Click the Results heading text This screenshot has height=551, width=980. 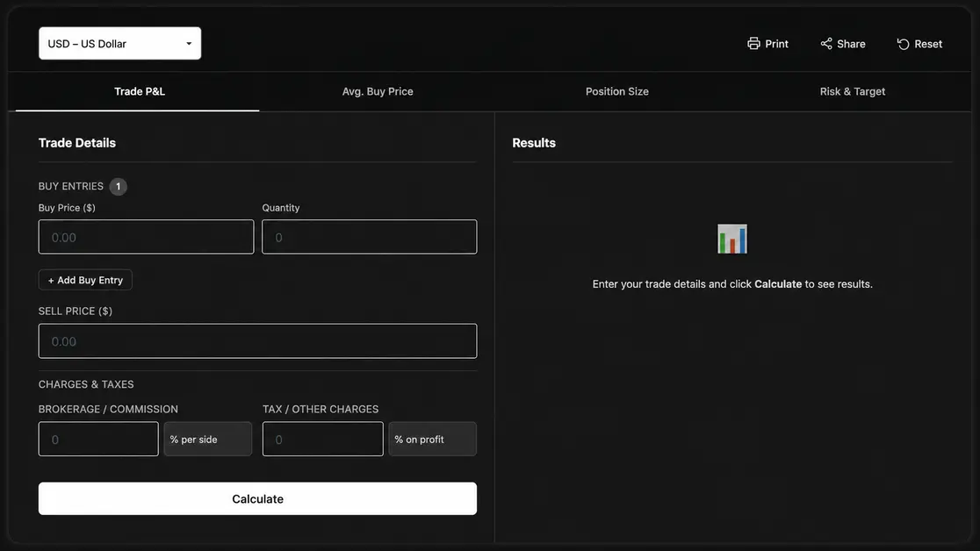pyautogui.click(x=534, y=143)
